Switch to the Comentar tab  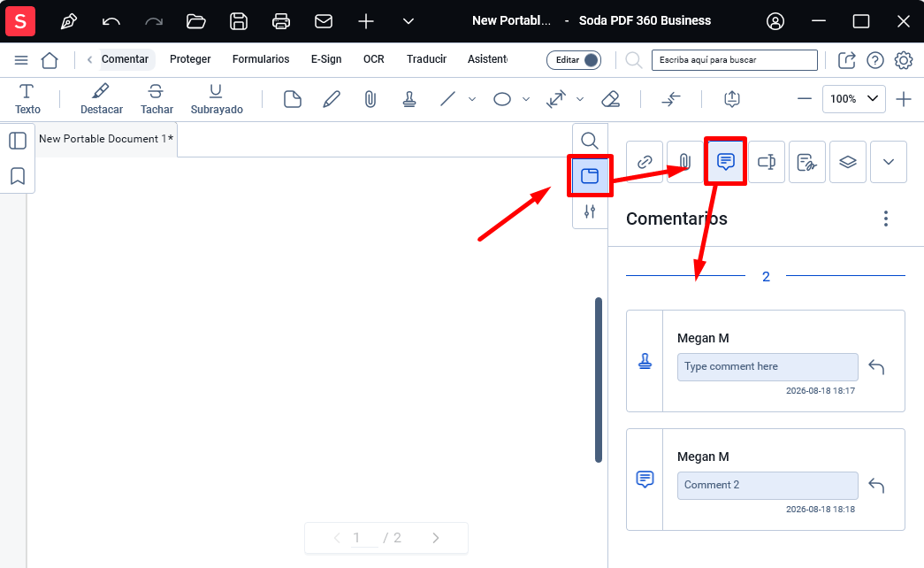click(125, 59)
